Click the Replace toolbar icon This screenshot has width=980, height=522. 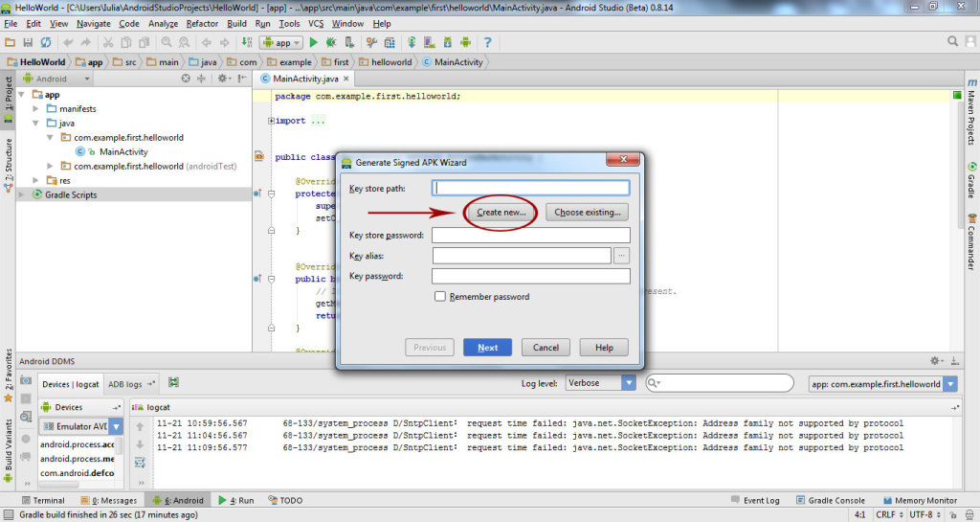pos(184,42)
